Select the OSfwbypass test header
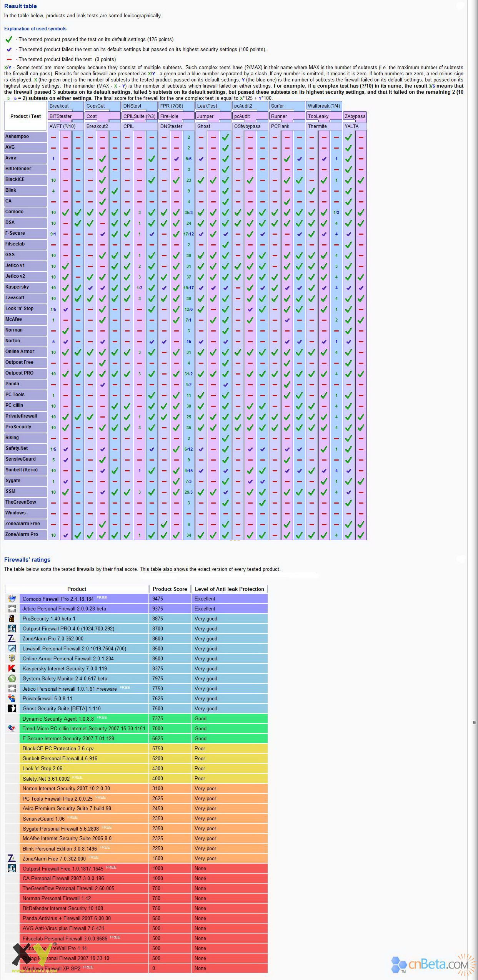Image resolution: width=478 pixels, height=980 pixels. (x=250, y=126)
